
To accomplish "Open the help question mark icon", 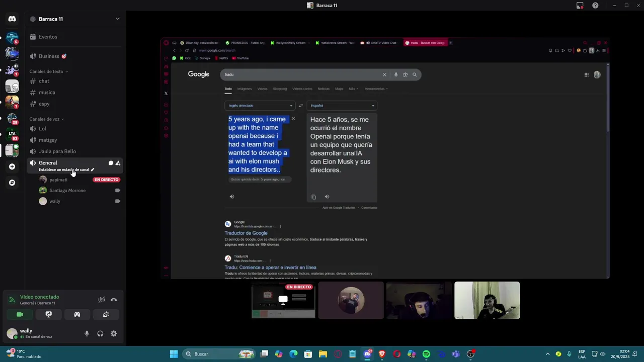I will tap(595, 6).
